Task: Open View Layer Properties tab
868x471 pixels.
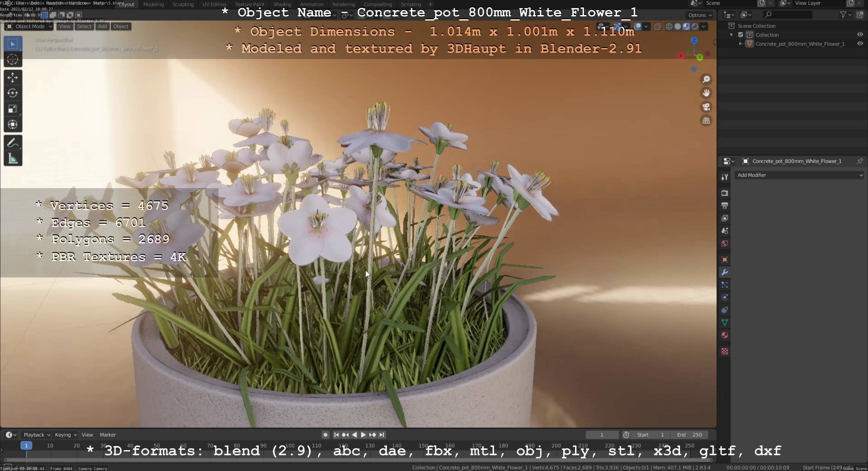Action: pos(725,218)
